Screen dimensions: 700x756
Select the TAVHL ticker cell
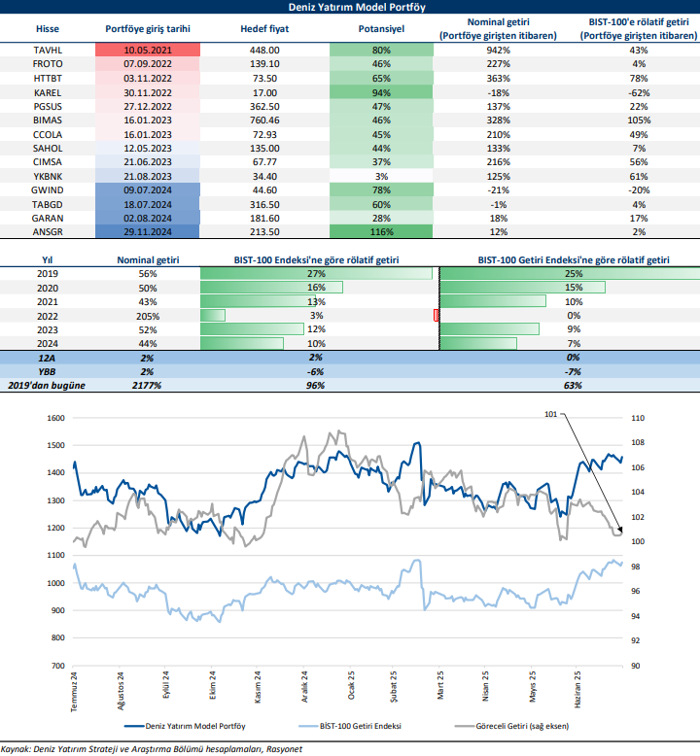[48, 50]
